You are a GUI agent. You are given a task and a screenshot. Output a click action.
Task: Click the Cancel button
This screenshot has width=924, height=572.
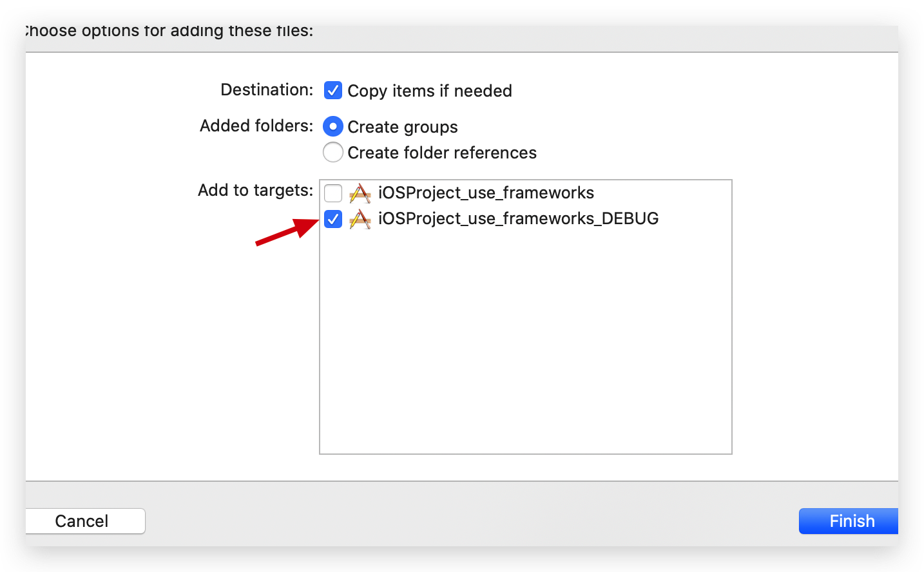[85, 521]
